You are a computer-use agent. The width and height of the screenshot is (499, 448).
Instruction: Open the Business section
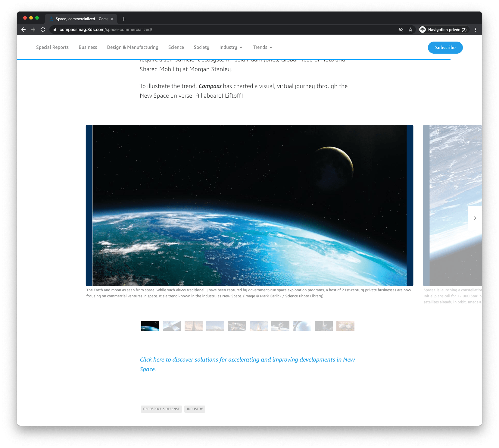88,47
